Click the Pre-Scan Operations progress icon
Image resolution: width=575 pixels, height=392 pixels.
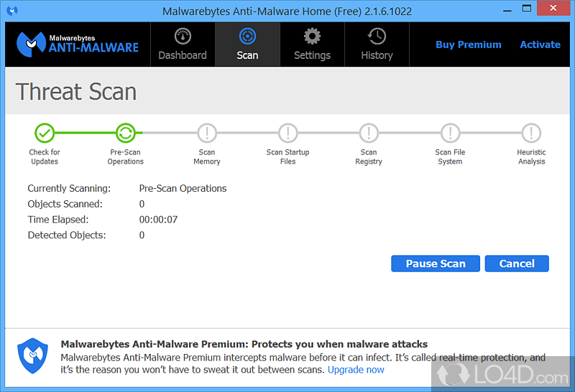click(126, 133)
